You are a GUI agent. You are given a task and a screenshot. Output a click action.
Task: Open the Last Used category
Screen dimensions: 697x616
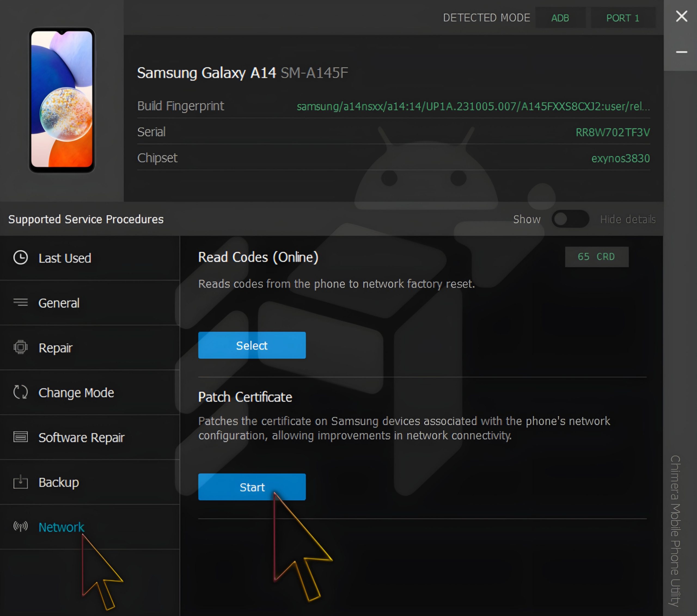tap(90, 258)
